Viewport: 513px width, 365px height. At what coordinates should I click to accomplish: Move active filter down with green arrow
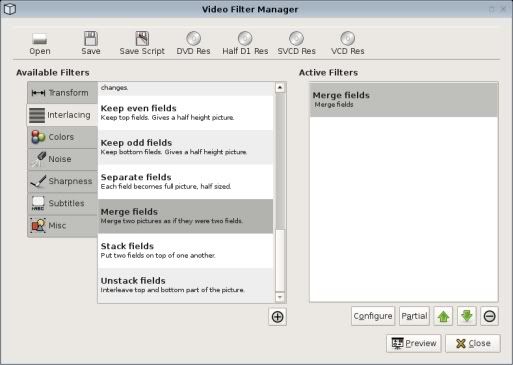pos(467,316)
